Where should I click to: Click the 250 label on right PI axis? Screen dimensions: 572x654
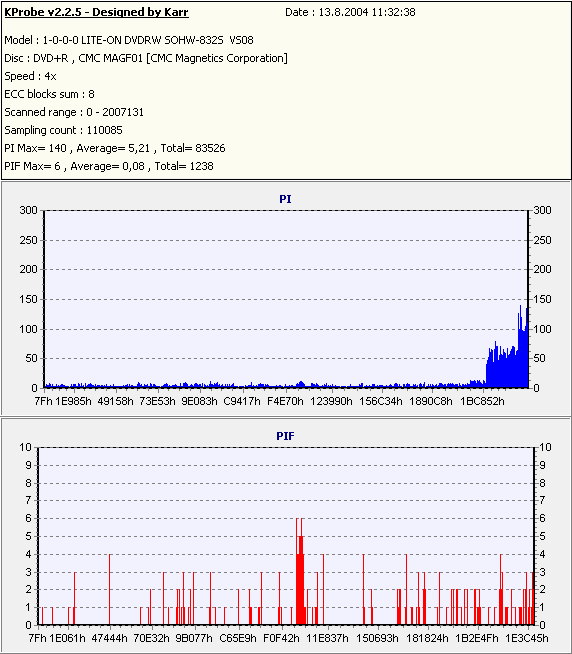[x=542, y=240]
